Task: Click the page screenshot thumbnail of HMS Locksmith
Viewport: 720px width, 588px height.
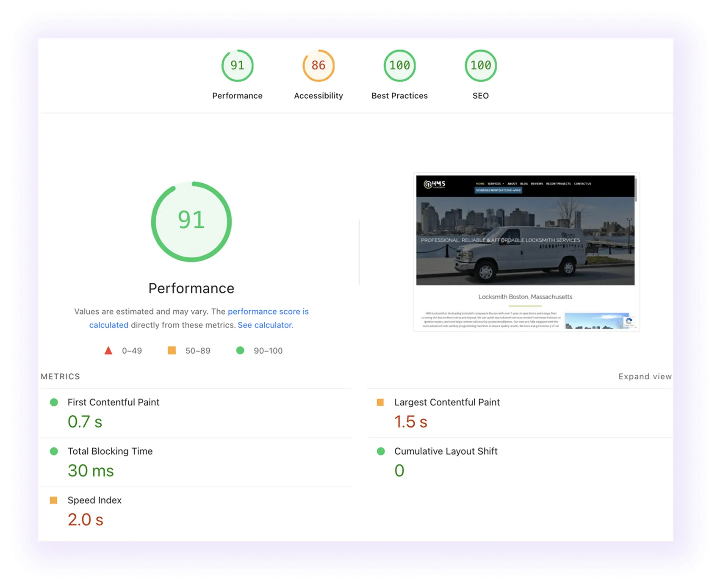Action: point(526,252)
